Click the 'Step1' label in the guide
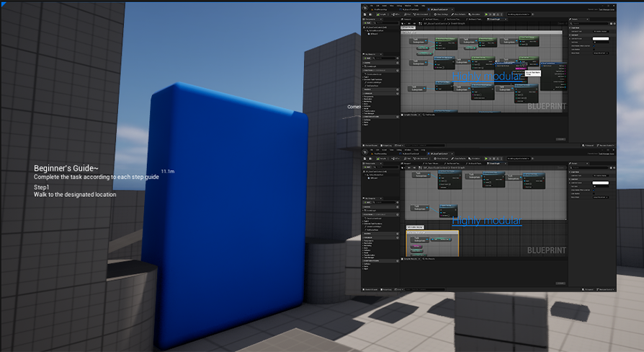Image resolution: width=644 pixels, height=352 pixels. click(42, 187)
